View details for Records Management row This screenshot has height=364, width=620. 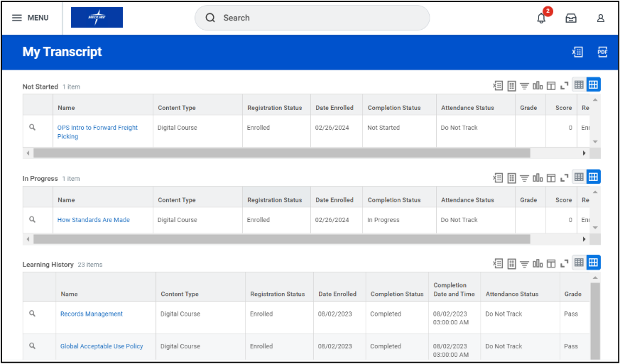(32, 314)
